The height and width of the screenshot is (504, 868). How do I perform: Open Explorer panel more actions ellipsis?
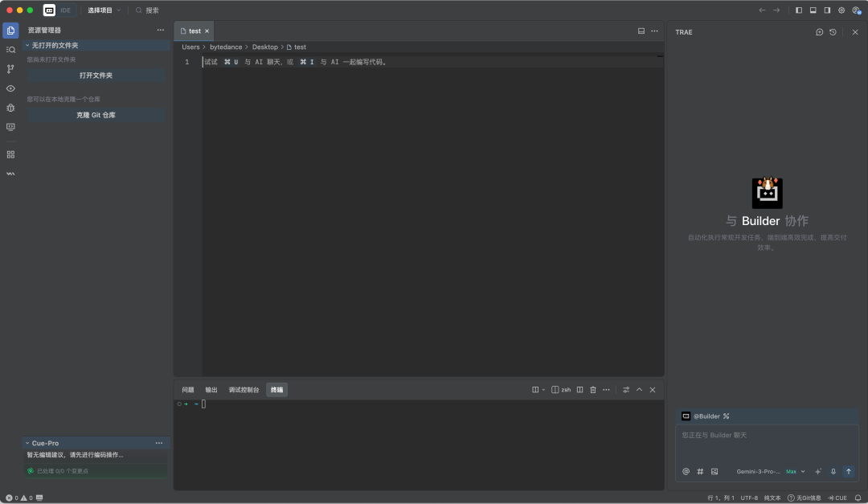tap(161, 30)
